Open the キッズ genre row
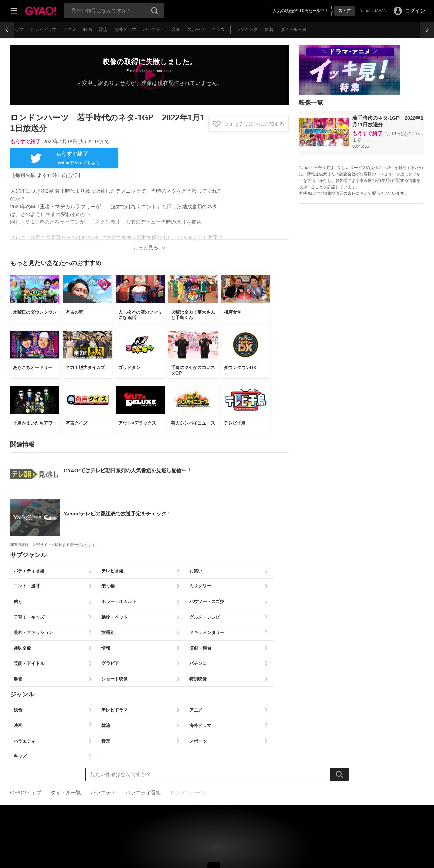 click(x=54, y=756)
